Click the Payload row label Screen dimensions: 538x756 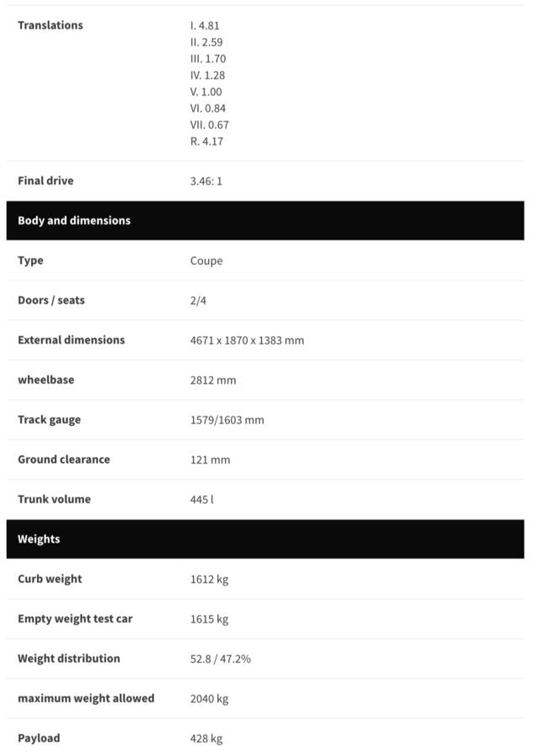(39, 738)
